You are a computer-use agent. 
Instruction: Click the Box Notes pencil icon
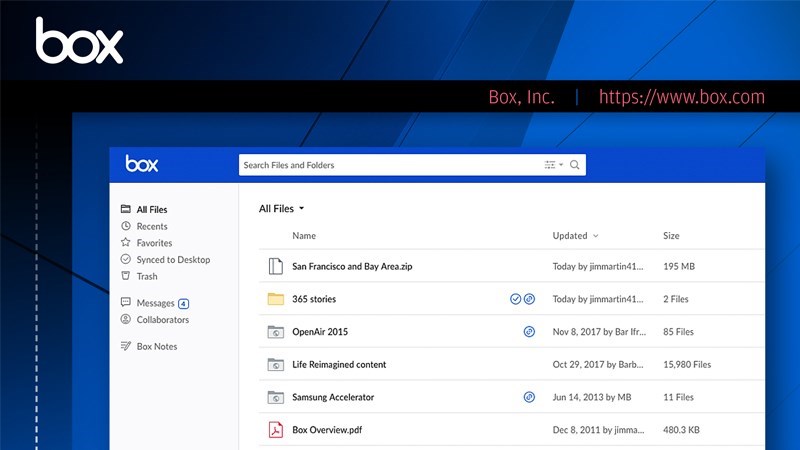pos(126,345)
